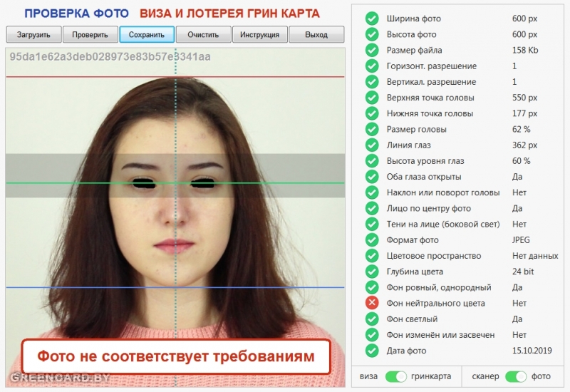The image size is (570, 392).
Task: Click the Нет данных value
Action: (x=535, y=256)
